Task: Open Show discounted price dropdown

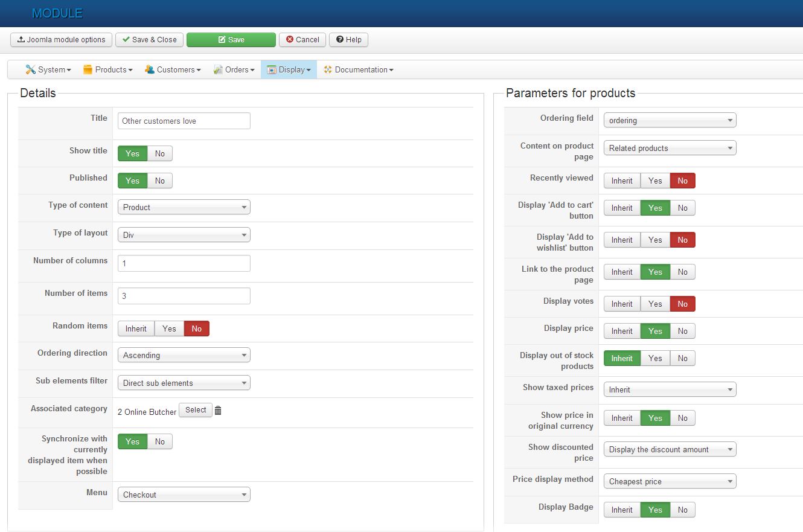Action: pos(670,449)
